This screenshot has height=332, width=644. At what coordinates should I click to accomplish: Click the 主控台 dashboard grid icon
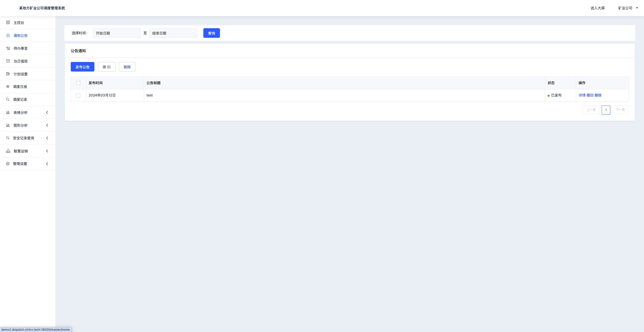[x=8, y=22]
